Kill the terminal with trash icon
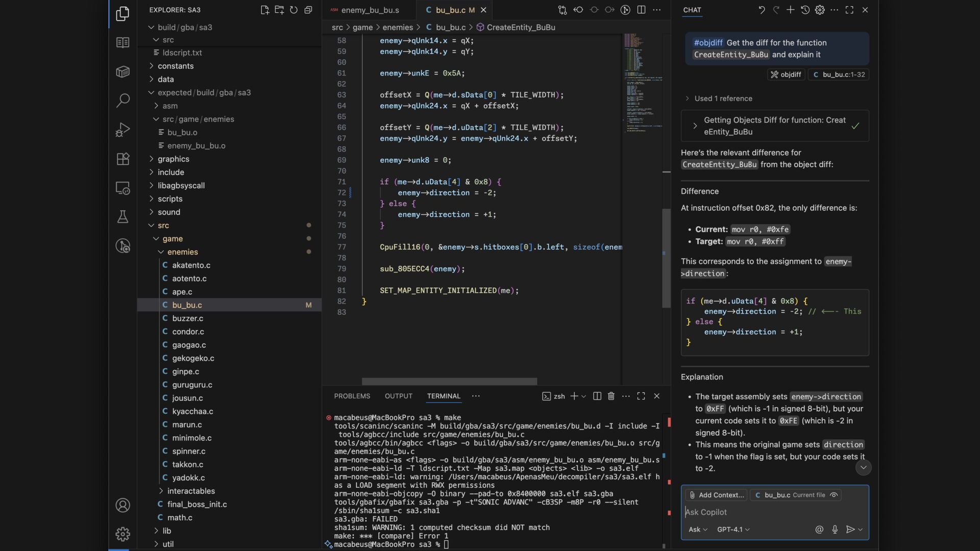 [611, 396]
